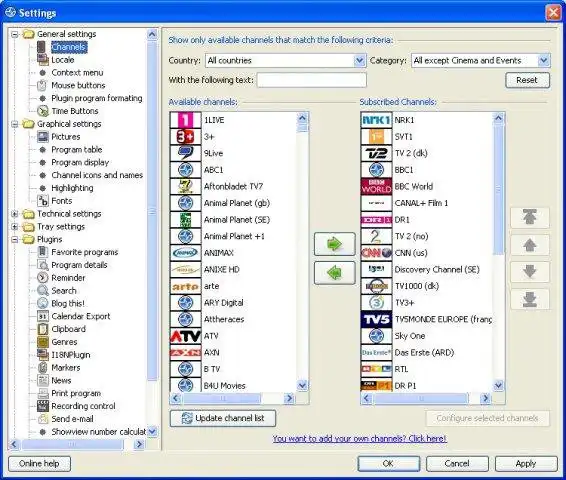
Task: Collapse the Plugins tree node
Action: (x=14, y=240)
